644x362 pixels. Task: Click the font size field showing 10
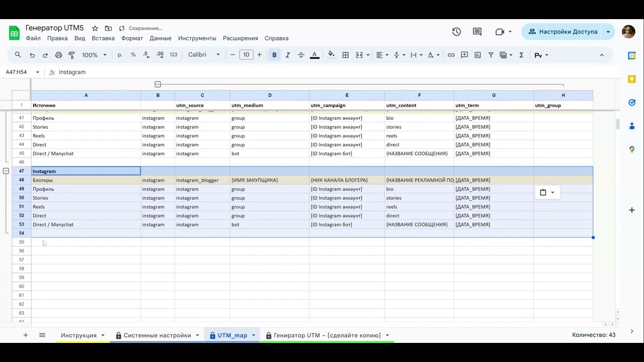click(x=246, y=55)
